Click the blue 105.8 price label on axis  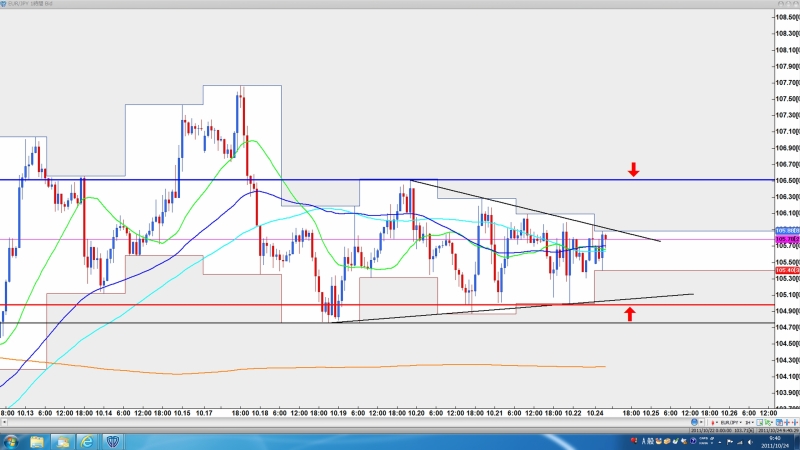coord(787,231)
